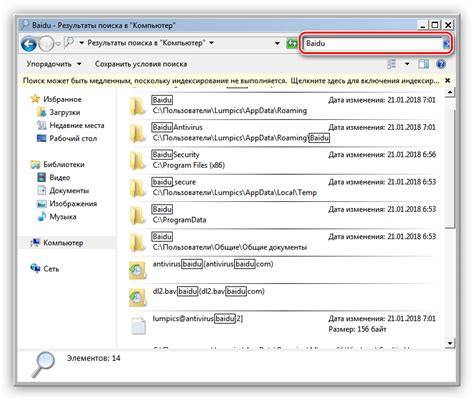This screenshot has width=474, height=400.
Task: Click the vertical scrollbar down arrow
Action: [x=450, y=343]
